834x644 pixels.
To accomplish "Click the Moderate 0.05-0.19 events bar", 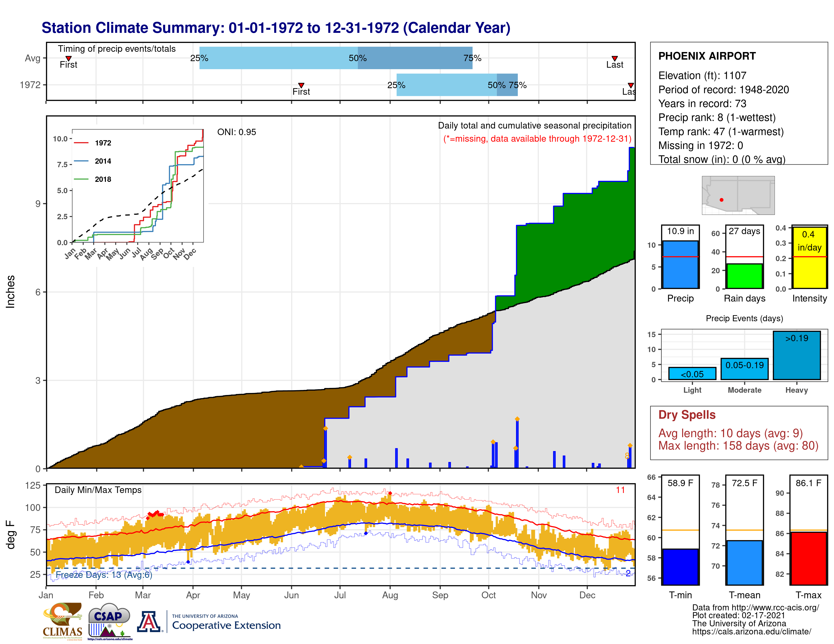I will (745, 369).
